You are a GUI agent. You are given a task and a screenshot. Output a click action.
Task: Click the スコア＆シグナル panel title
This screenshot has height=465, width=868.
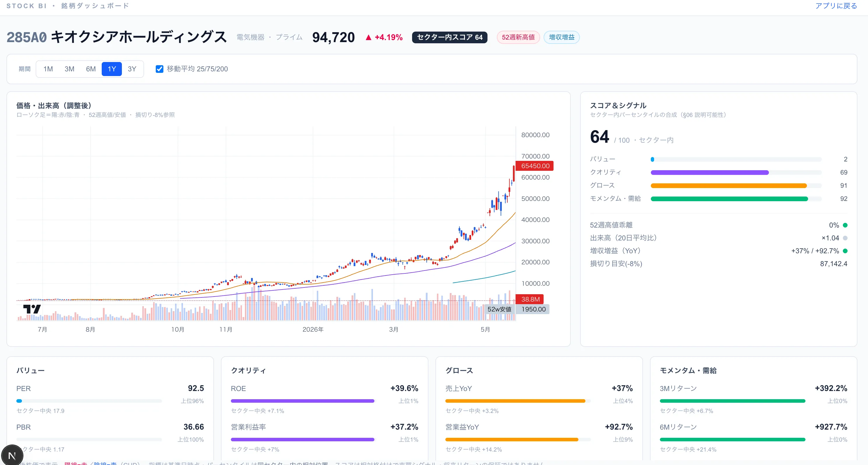click(x=618, y=106)
